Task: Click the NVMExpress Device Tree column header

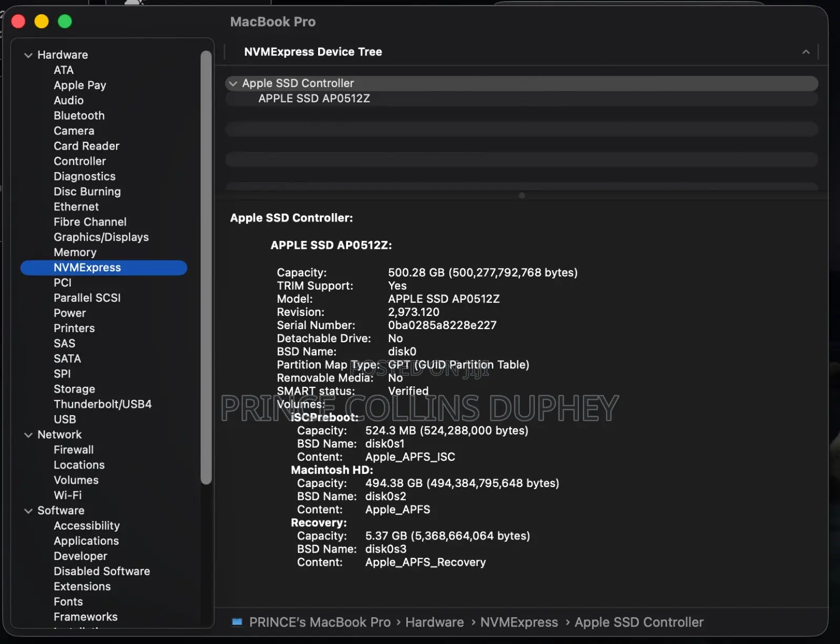Action: click(x=313, y=52)
